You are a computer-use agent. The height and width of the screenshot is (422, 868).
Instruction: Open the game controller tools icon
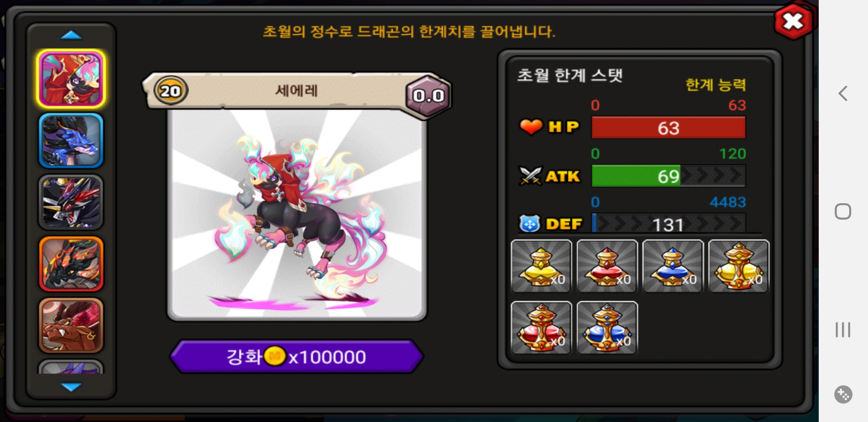843,394
